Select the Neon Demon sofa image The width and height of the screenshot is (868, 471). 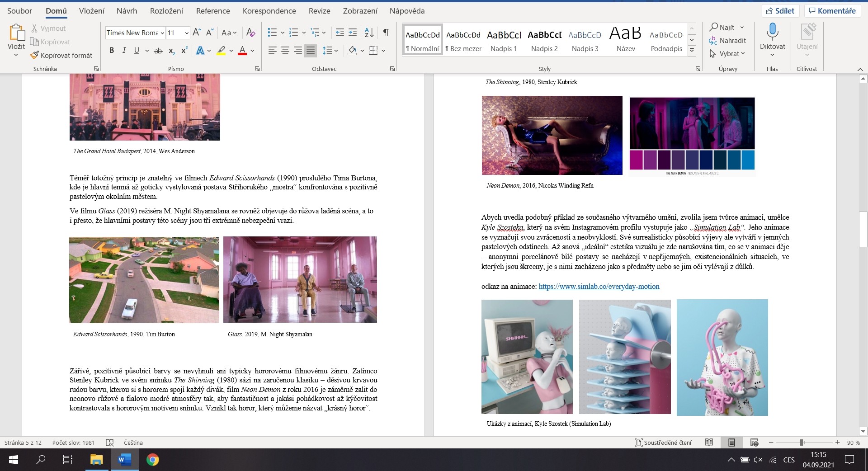click(552, 135)
